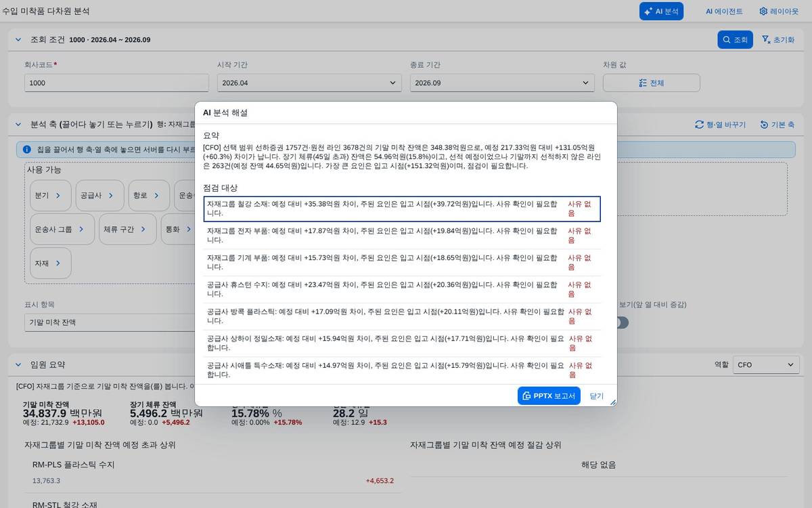The image size is (812, 508).
Task: Select the 분기 axis chip
Action: [x=50, y=195]
